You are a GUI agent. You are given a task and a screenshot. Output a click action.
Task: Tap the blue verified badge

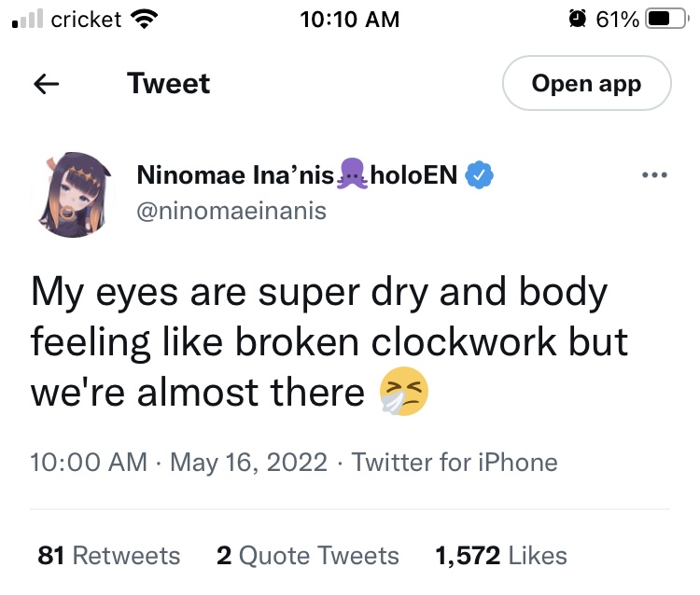(x=480, y=174)
